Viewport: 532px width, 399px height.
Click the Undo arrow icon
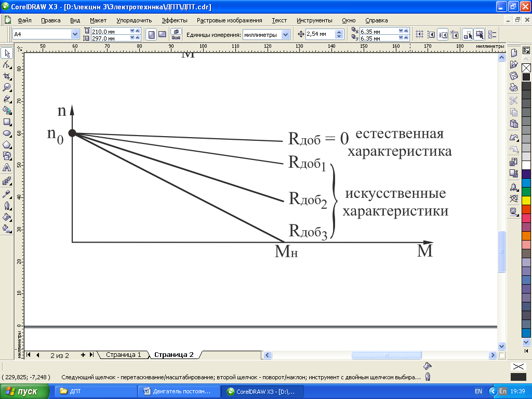[514, 138]
